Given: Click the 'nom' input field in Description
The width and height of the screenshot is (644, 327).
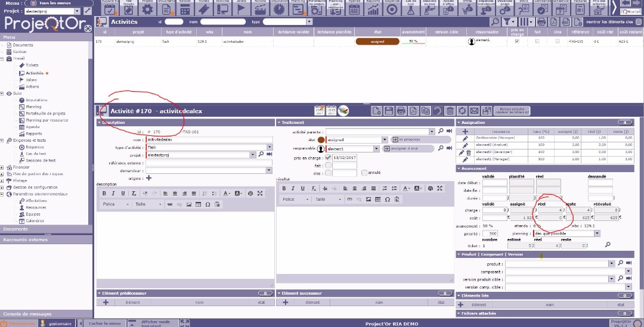Looking at the screenshot, I should coord(209,139).
